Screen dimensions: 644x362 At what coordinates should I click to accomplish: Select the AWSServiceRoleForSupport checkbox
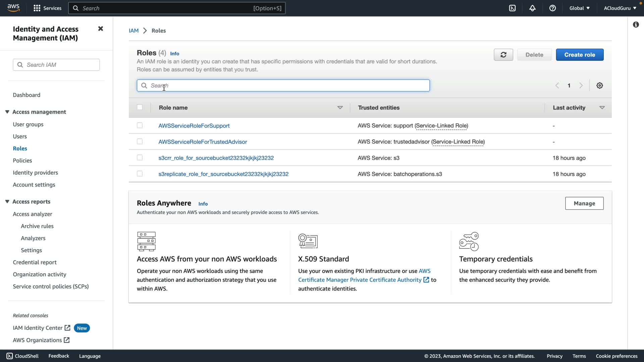click(140, 125)
